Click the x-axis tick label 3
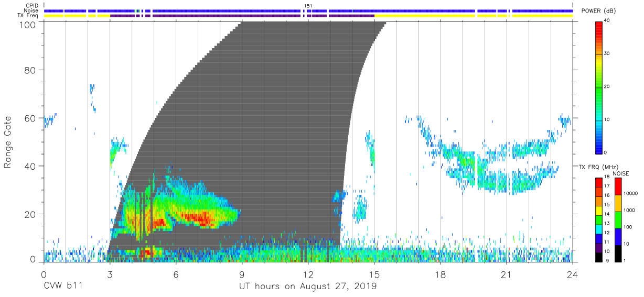Image resolution: width=644 pixels, height=297 pixels. pyautogui.click(x=110, y=274)
